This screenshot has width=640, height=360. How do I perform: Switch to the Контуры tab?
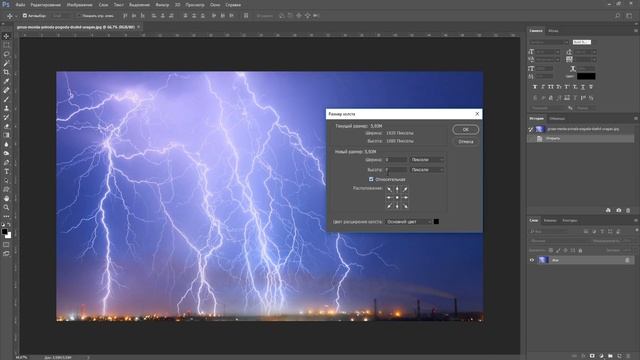click(x=570, y=220)
